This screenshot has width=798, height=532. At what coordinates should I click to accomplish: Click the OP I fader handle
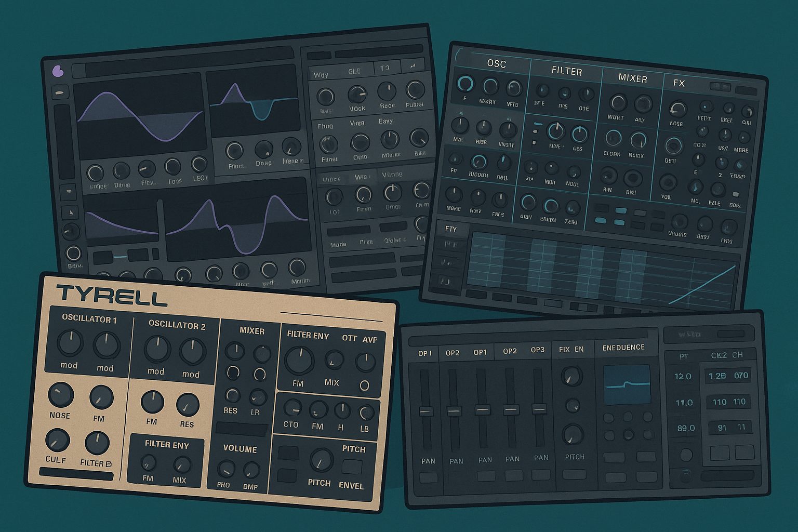point(426,411)
